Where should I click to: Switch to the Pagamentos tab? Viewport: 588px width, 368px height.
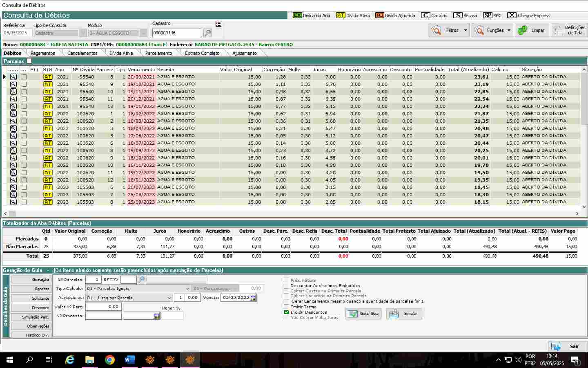[42, 53]
